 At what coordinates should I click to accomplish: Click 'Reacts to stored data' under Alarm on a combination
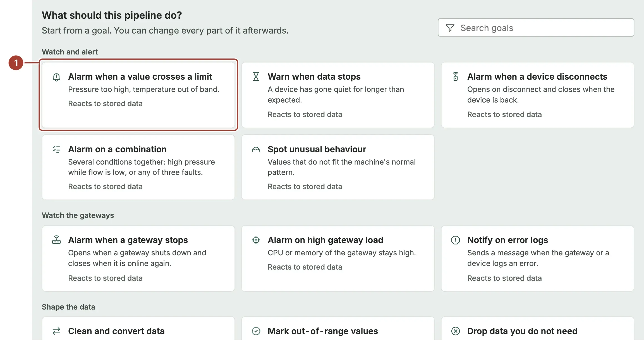coord(105,187)
